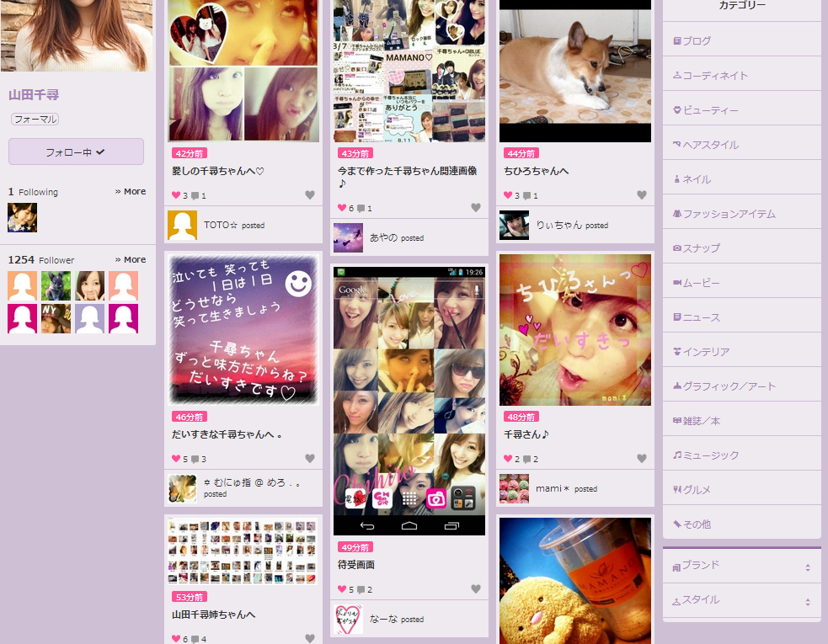Screen dimensions: 828x644
Task: Open the Following user avatar
Action: pyautogui.click(x=22, y=217)
